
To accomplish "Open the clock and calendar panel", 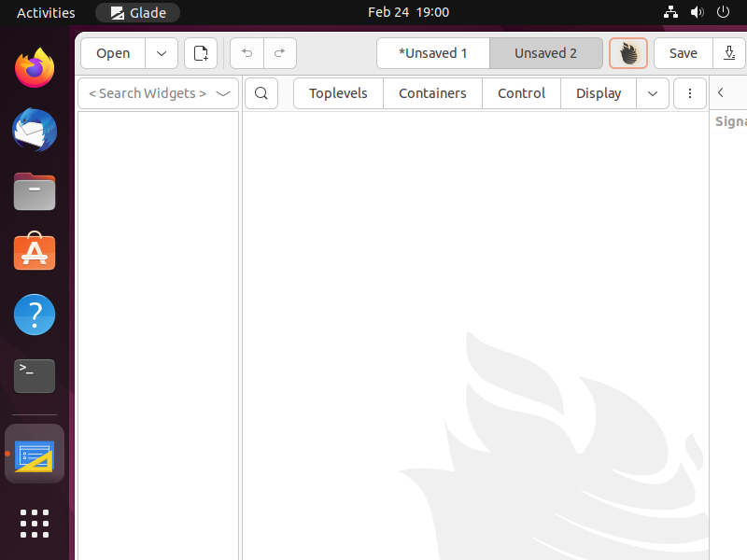I will (408, 12).
